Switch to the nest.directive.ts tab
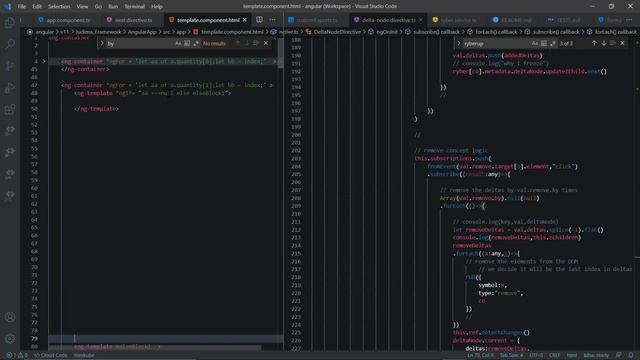Viewport: 640px width, 360px height. pyautogui.click(x=129, y=20)
